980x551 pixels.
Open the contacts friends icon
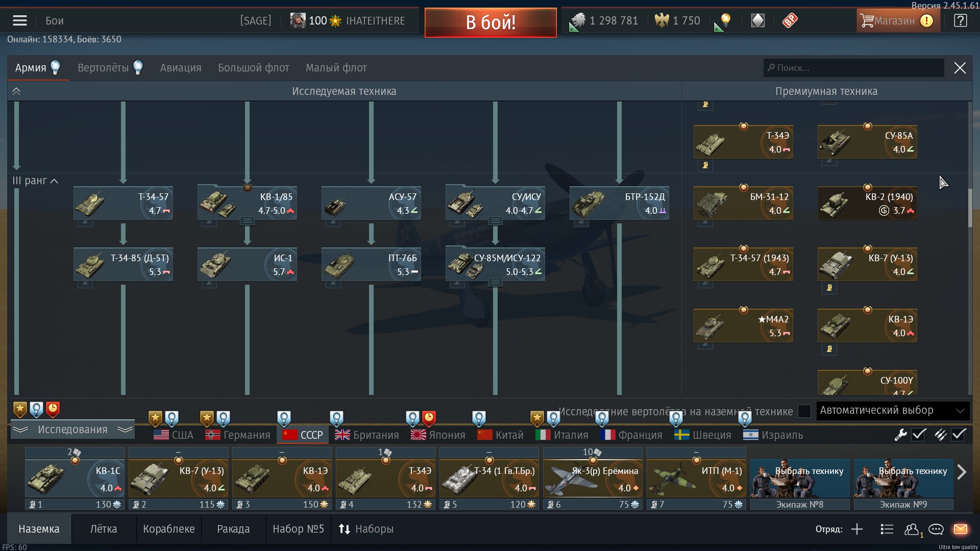[x=912, y=529]
